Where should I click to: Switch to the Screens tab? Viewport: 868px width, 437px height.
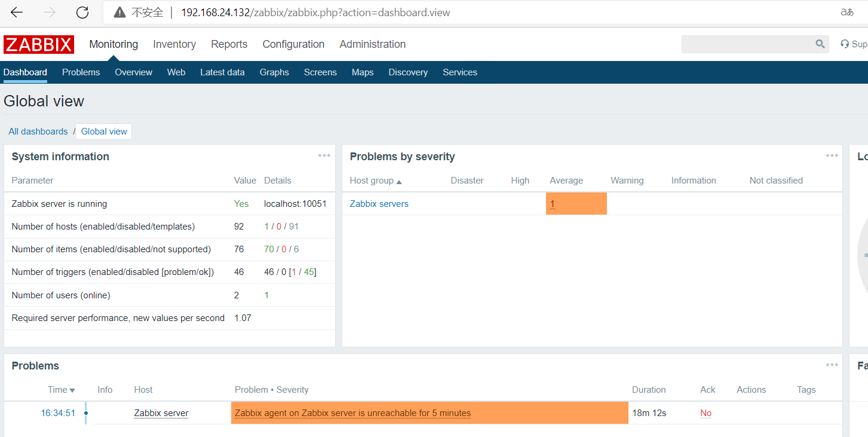coord(320,72)
